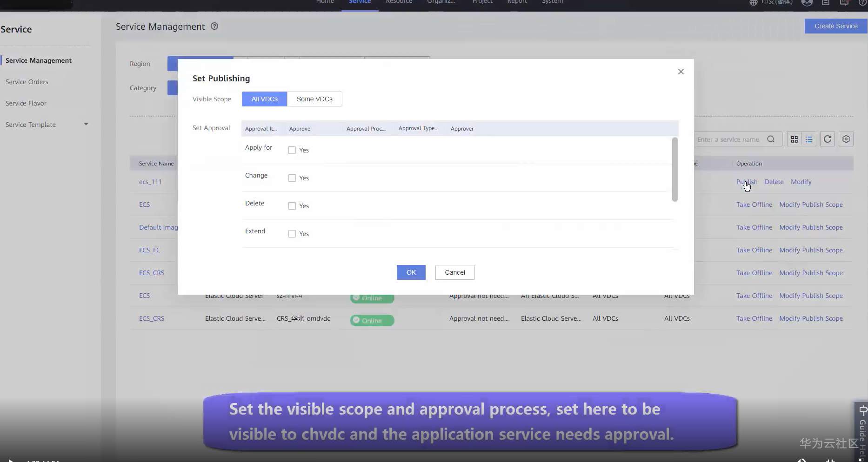Click Publish for ecs_111

click(x=747, y=182)
